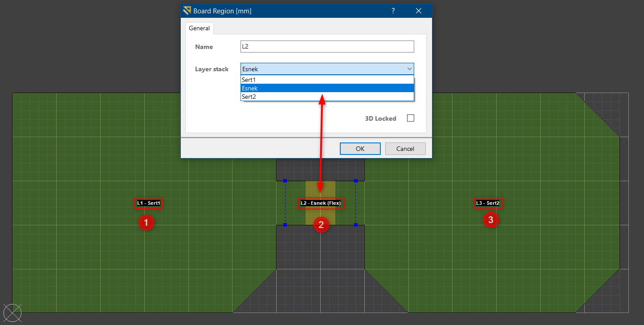Screen dimensions: 644x325
Task: Click the crosshair origin marker at bottom left
Action: tap(12, 313)
